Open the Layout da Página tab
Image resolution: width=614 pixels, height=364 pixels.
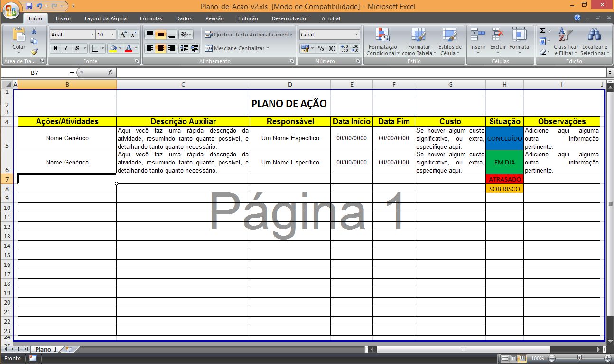click(105, 18)
